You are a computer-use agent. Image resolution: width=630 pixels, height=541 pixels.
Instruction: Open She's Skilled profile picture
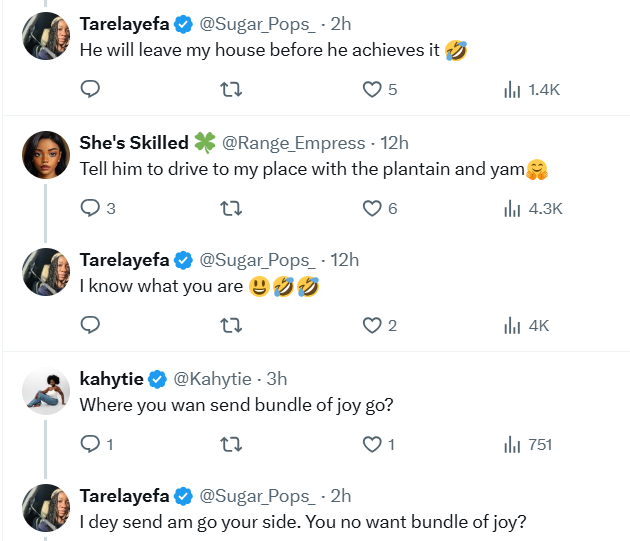pyautogui.click(x=44, y=154)
